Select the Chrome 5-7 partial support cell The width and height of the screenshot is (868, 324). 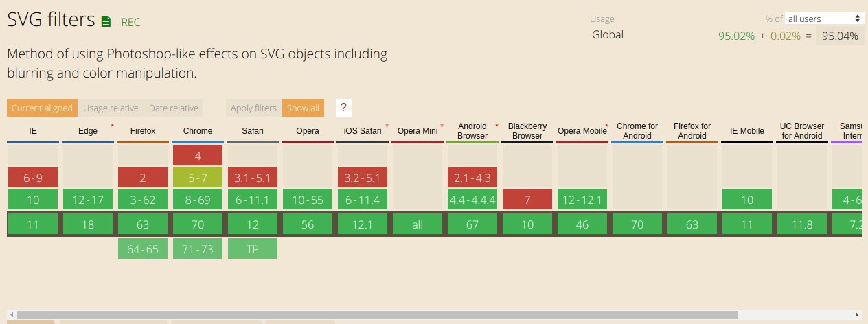point(198,178)
